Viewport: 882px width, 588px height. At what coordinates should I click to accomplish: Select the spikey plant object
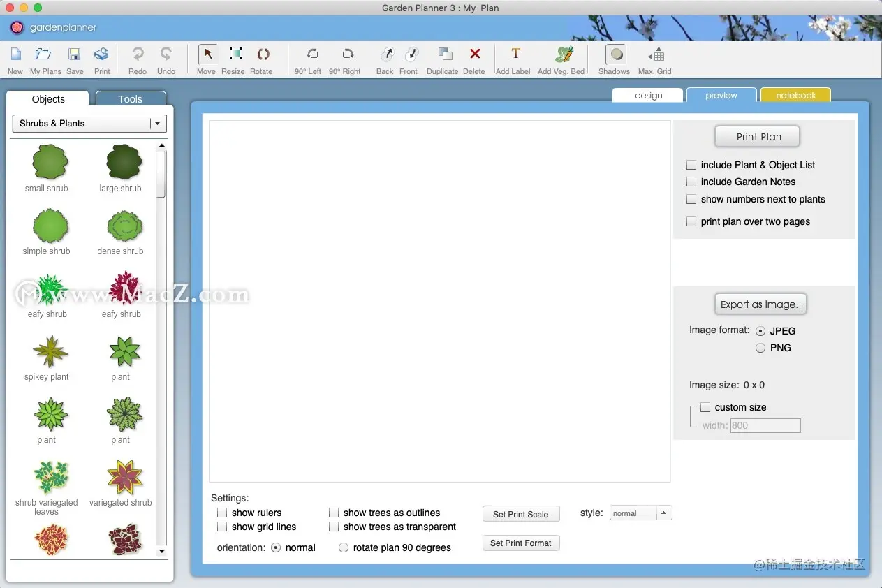[49, 352]
